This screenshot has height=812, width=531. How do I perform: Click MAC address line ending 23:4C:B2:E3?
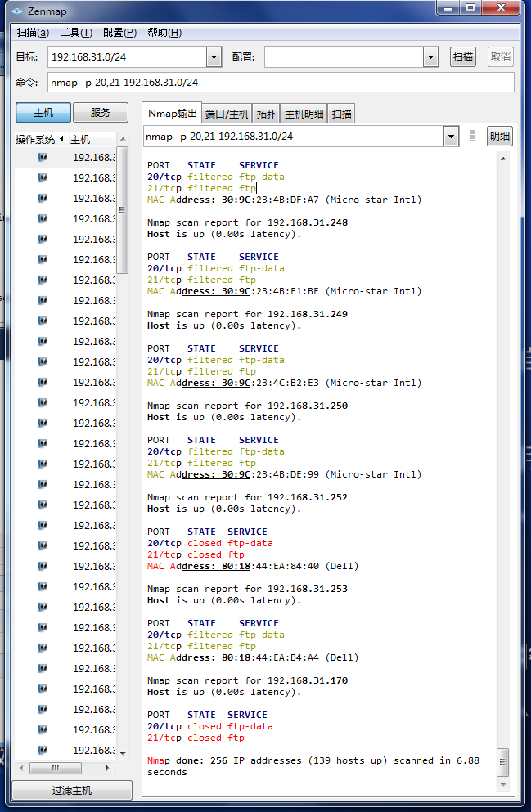pyautogui.click(x=285, y=384)
